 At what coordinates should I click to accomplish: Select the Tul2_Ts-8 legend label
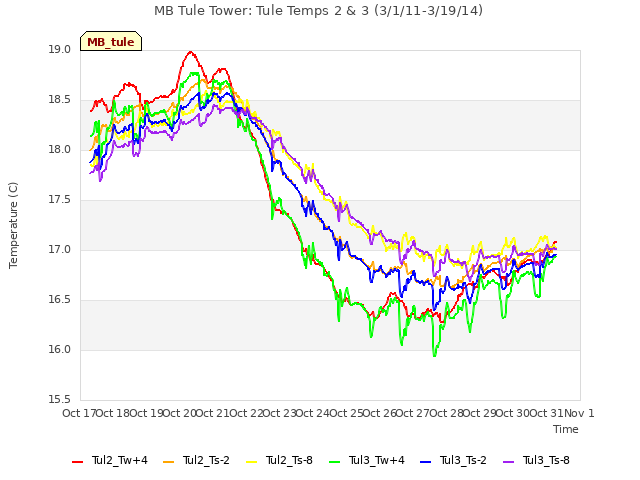point(289,460)
